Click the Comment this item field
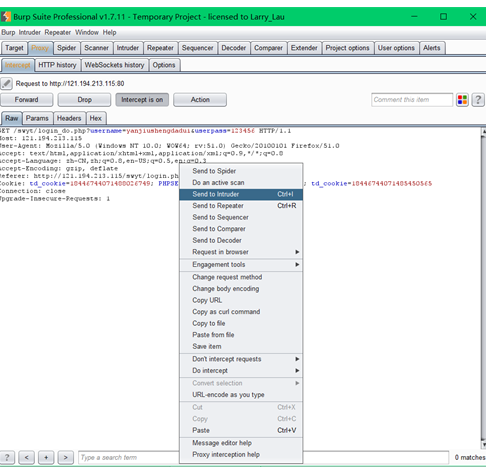 click(x=412, y=100)
